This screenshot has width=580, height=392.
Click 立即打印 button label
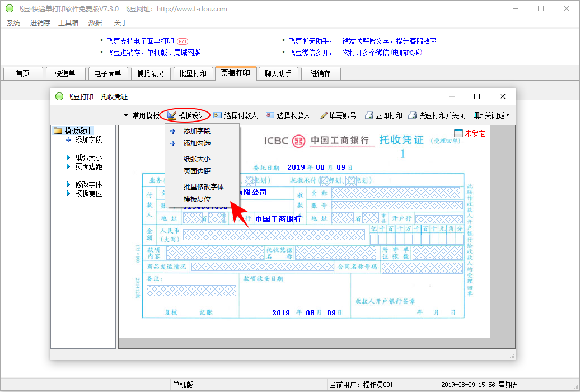389,115
